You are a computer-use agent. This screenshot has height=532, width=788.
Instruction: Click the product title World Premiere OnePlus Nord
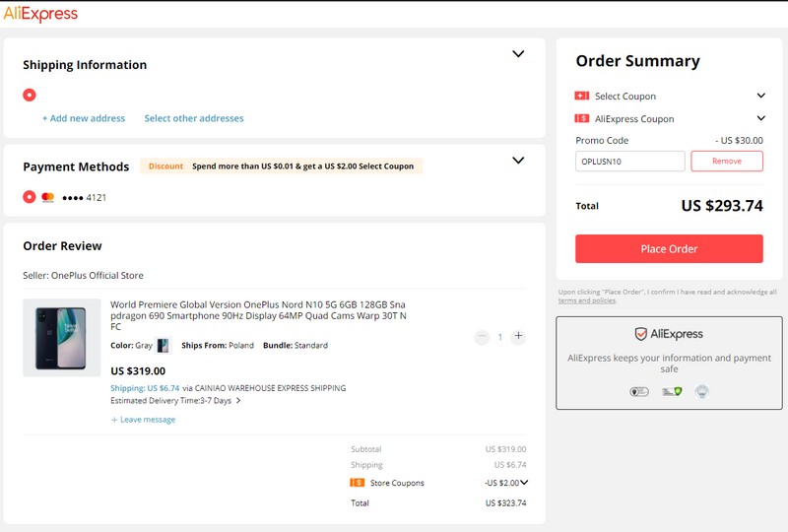click(258, 316)
